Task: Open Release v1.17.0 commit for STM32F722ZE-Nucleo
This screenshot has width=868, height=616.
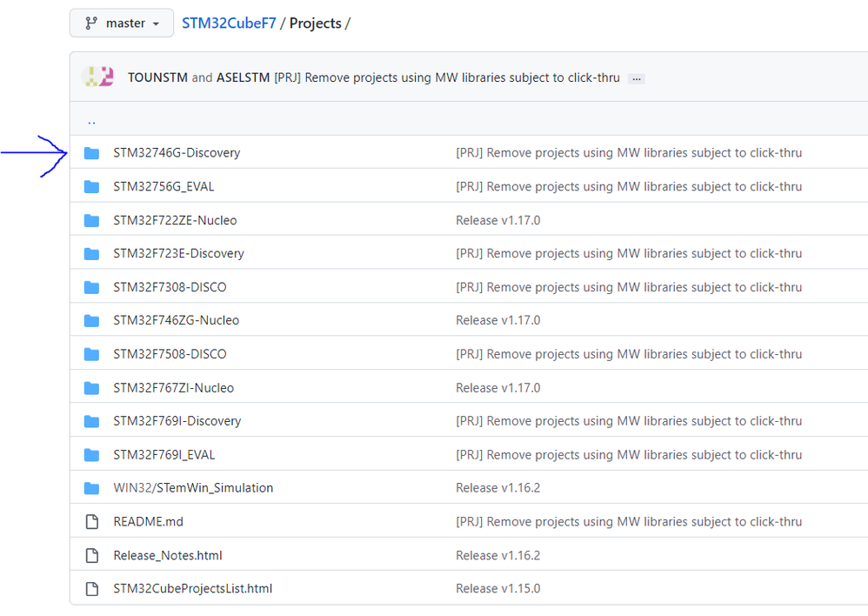Action: tap(498, 220)
